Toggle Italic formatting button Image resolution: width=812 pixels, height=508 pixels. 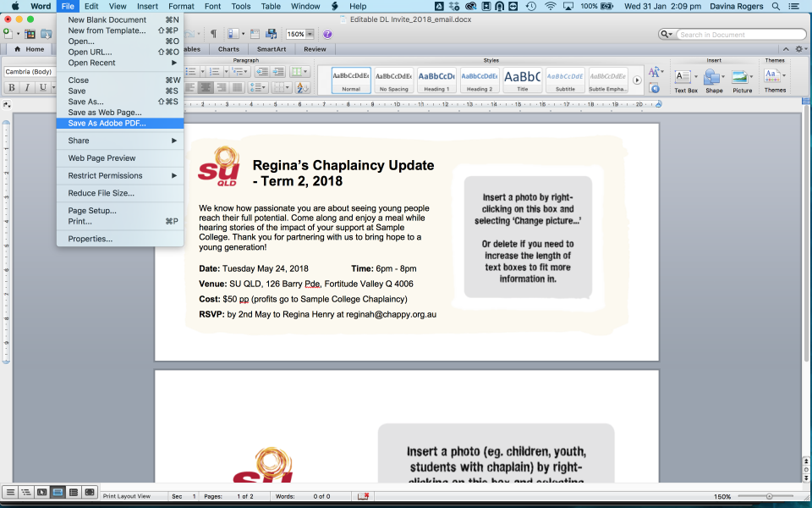27,87
